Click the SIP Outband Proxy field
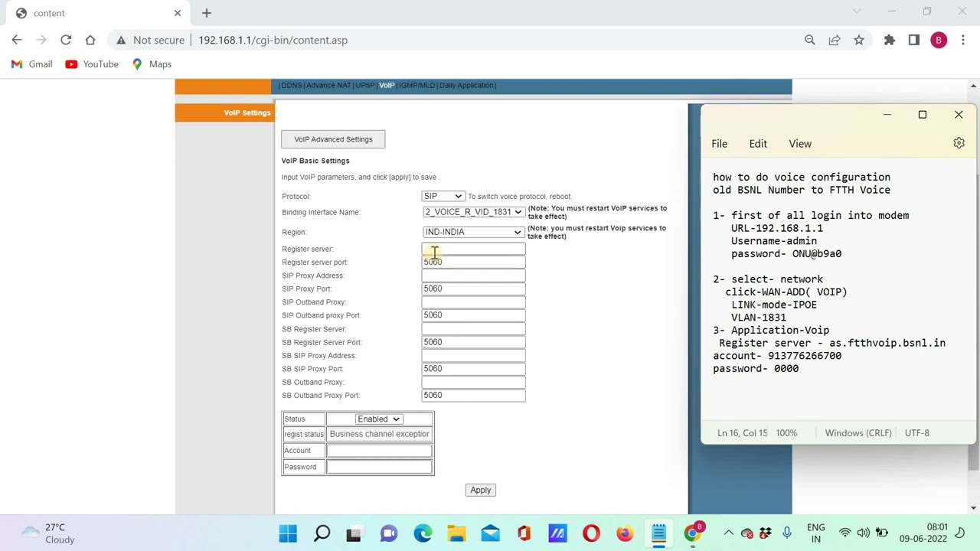The width and height of the screenshot is (980, 551). tap(473, 302)
